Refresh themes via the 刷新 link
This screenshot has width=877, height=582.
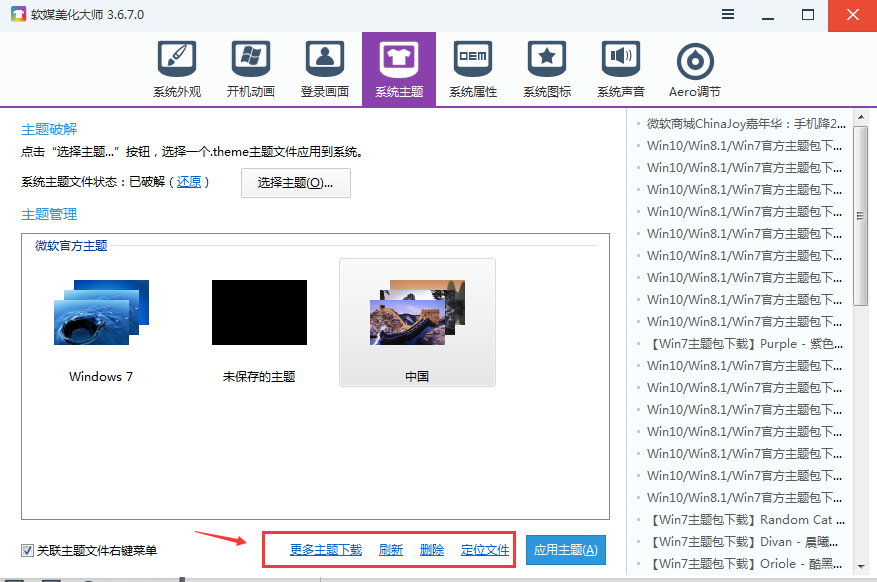[390, 549]
